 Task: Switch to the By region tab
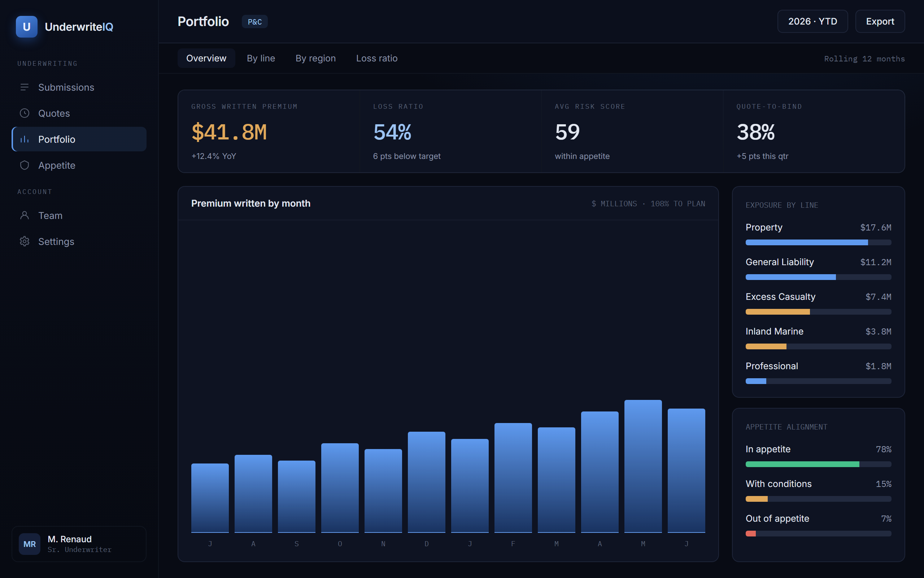[315, 58]
